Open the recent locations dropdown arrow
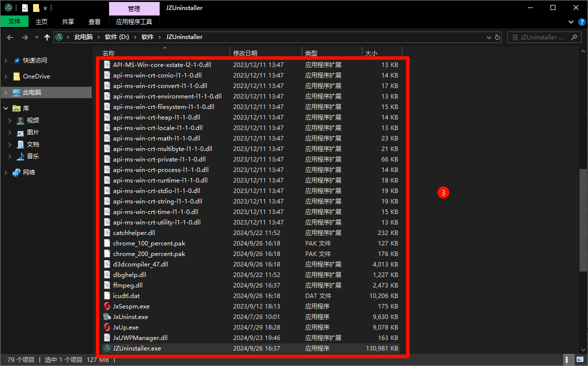This screenshot has width=588, height=366. coord(37,37)
